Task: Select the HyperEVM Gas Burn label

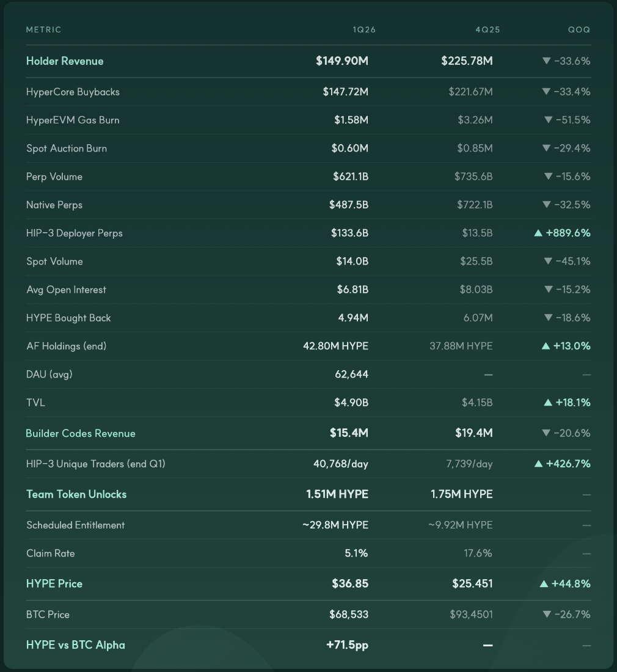Action: (x=73, y=120)
